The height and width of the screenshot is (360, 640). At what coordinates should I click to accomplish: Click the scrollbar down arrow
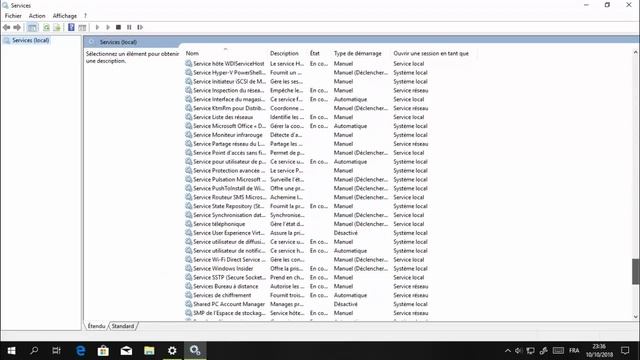636,317
